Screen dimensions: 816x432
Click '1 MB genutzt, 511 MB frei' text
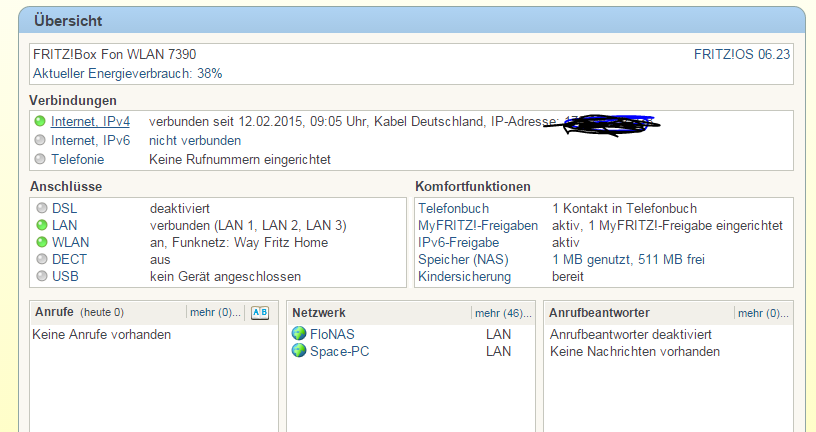629,260
